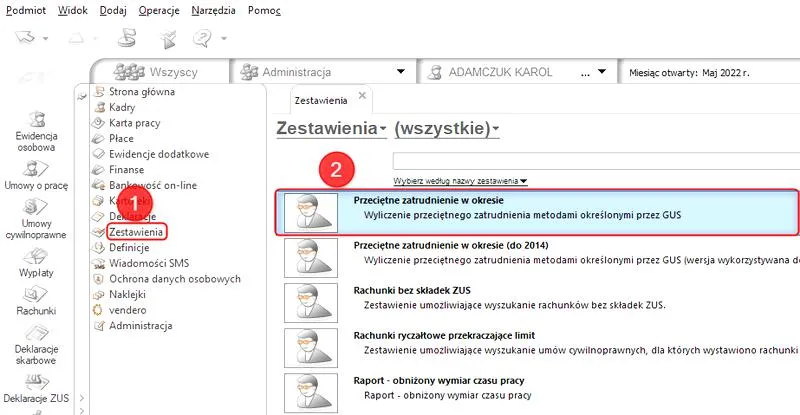Select Zestawienia in the navigation list
The width and height of the screenshot is (800, 415).
point(136,232)
